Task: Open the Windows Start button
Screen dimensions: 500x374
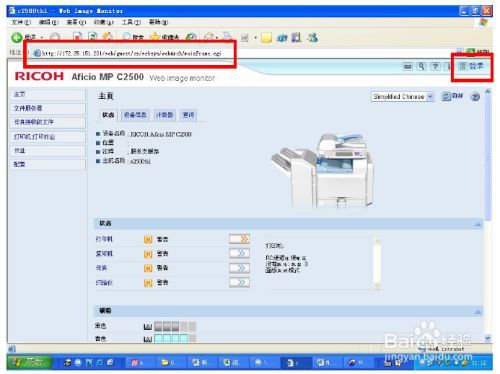Action: point(29,362)
